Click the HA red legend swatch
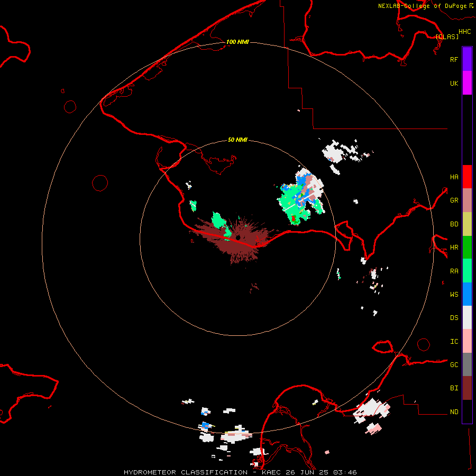476x476 pixels. (467, 177)
